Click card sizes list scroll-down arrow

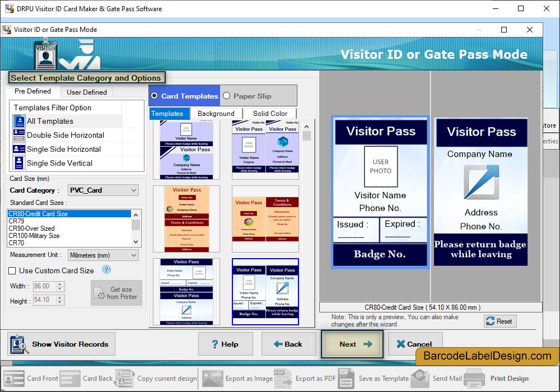click(x=136, y=242)
